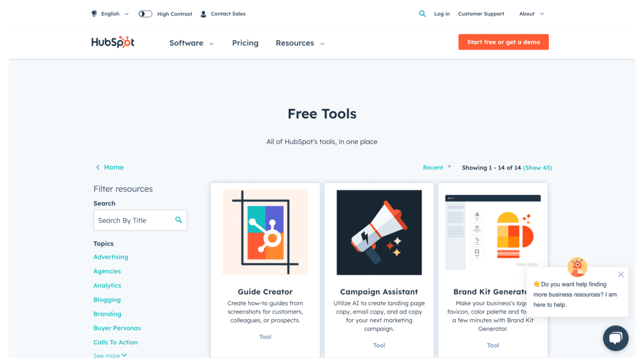Click Contact Sales link
Image resolution: width=644 pixels, height=360 pixels.
[x=228, y=14]
